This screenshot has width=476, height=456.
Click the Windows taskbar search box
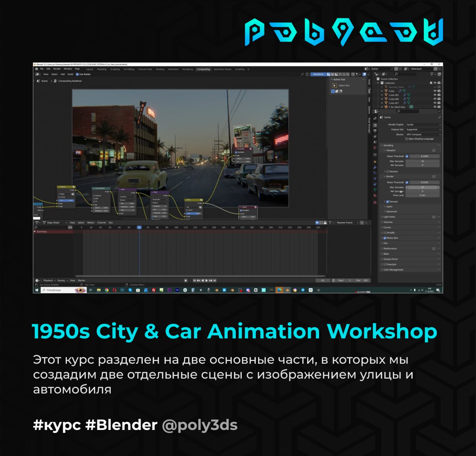63,290
